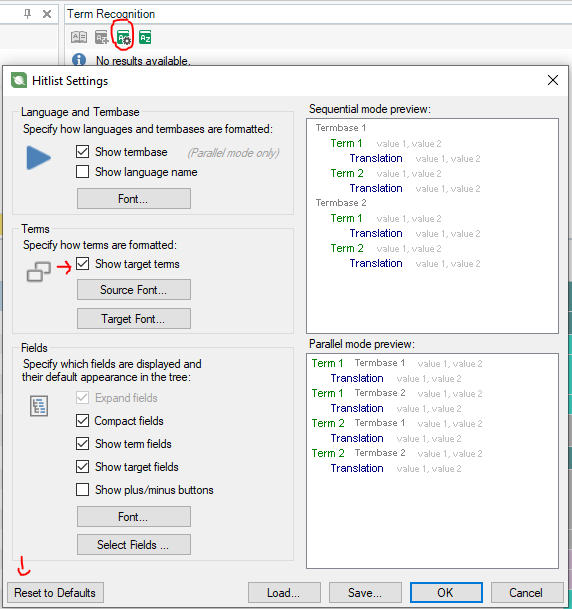Viewport: 572px width, 609px height.
Task: Click the Source Font button
Action: [x=134, y=289]
